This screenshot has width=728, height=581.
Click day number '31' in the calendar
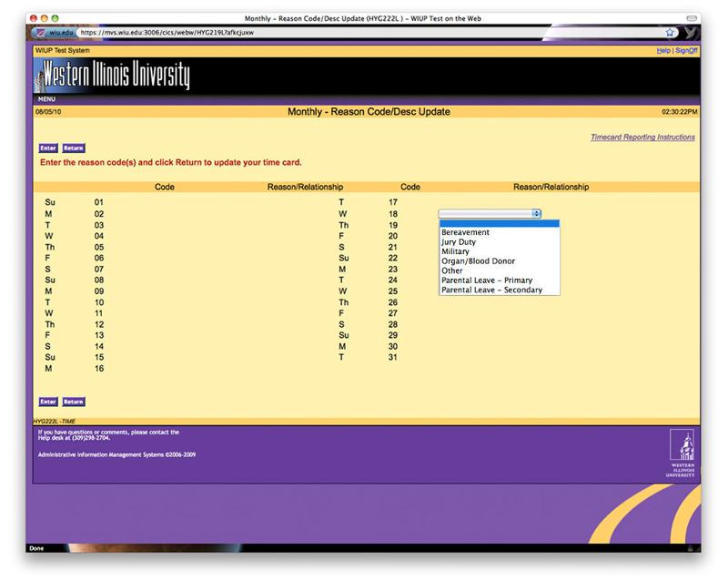tap(393, 357)
